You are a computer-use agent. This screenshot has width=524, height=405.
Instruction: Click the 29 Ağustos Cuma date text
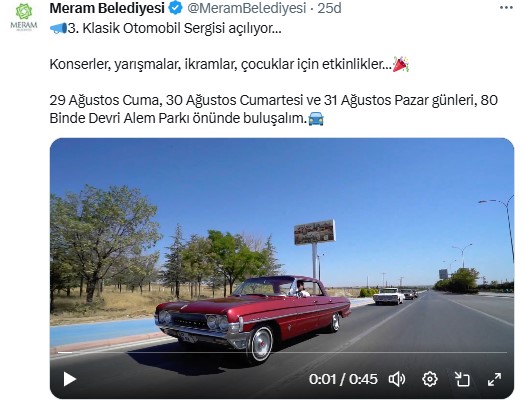[104, 100]
